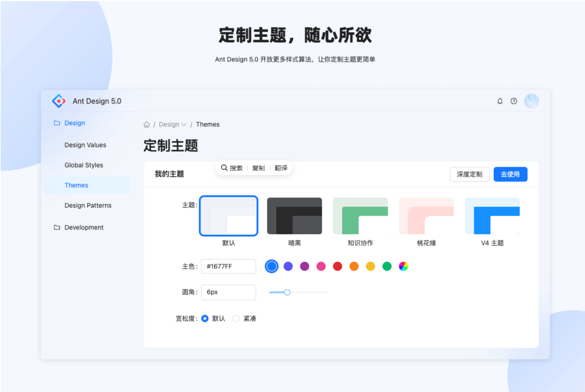Click 翻译 in the selection popup

pyautogui.click(x=281, y=168)
